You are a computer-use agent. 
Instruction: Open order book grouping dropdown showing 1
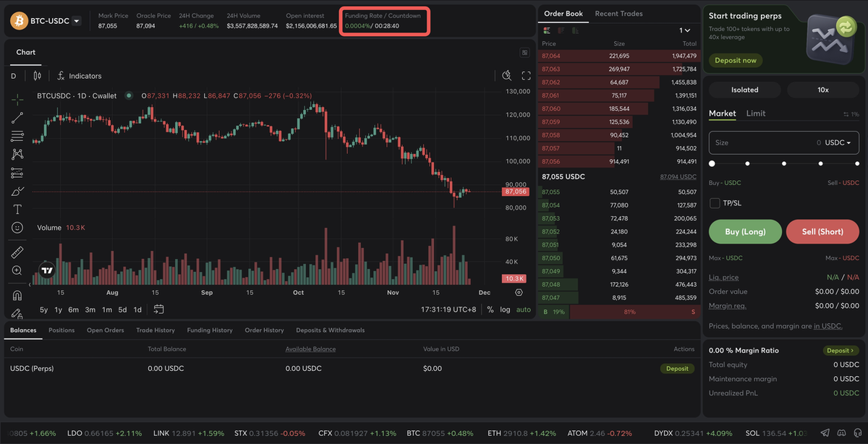685,30
